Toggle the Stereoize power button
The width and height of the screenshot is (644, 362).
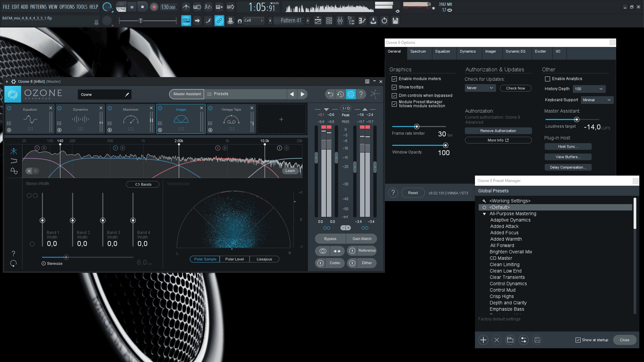click(44, 264)
